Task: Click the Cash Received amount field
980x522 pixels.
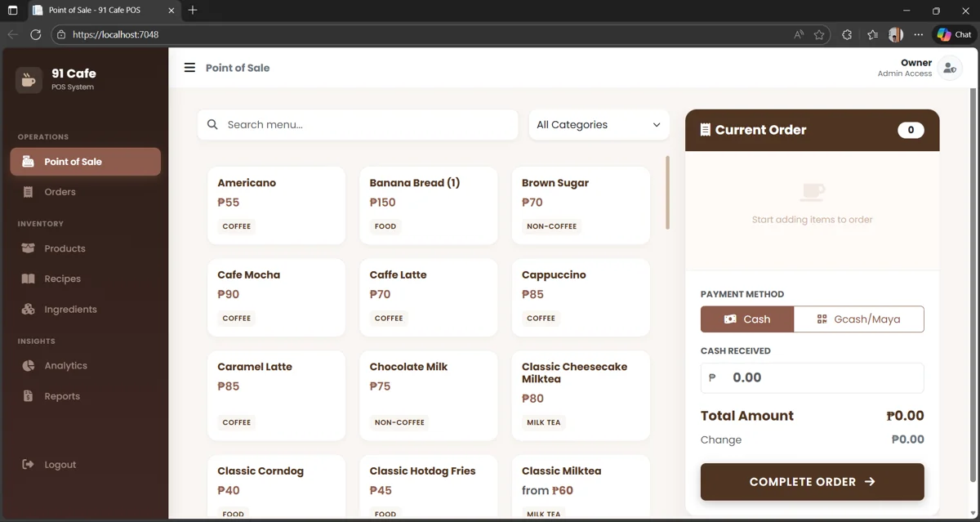Action: click(x=812, y=378)
